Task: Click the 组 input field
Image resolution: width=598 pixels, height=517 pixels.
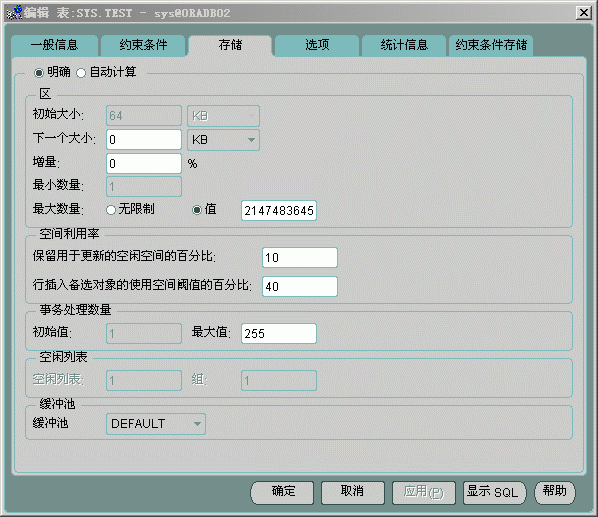Action: pyautogui.click(x=279, y=381)
